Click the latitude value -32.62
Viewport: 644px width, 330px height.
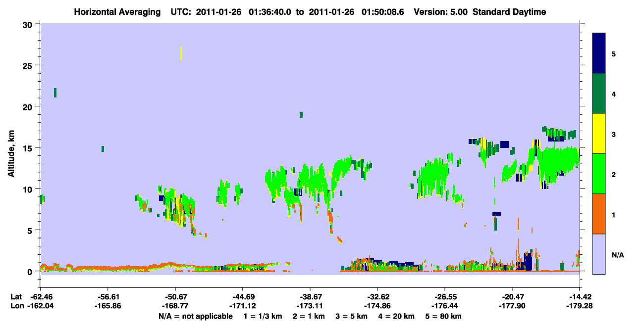[377, 297]
